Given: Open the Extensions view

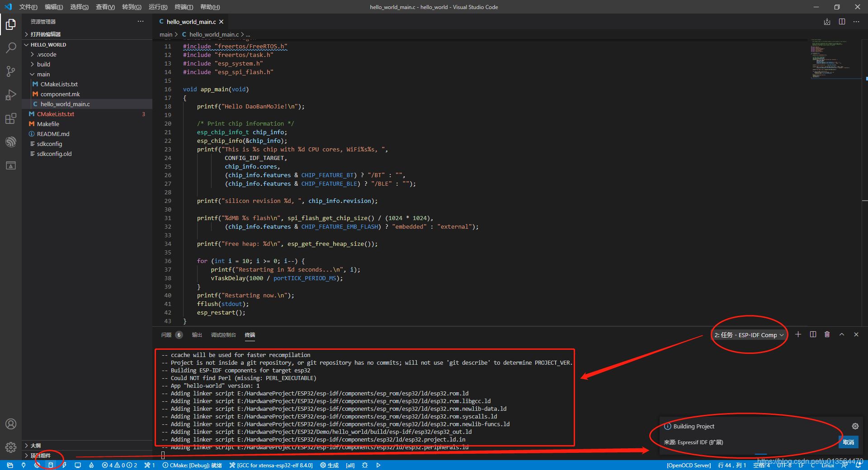Looking at the screenshot, I should coord(11,119).
